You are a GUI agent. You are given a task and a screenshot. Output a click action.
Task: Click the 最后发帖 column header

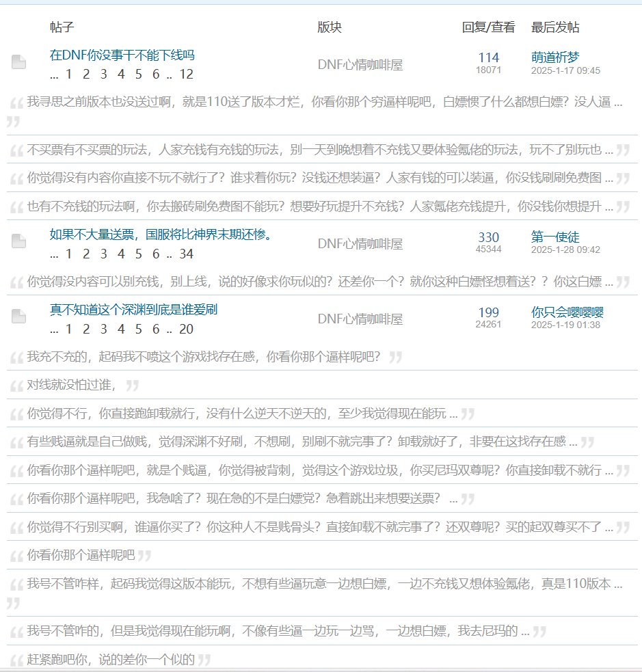555,27
